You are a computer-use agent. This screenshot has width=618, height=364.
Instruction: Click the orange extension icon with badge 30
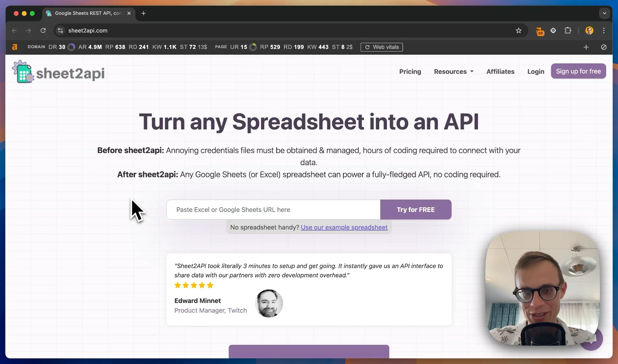point(540,31)
